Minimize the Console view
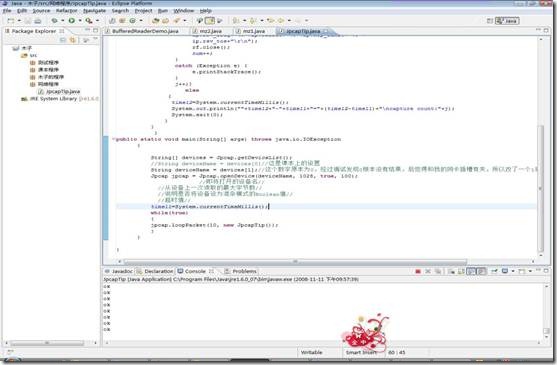The width and height of the screenshot is (557, 365). 539,271
